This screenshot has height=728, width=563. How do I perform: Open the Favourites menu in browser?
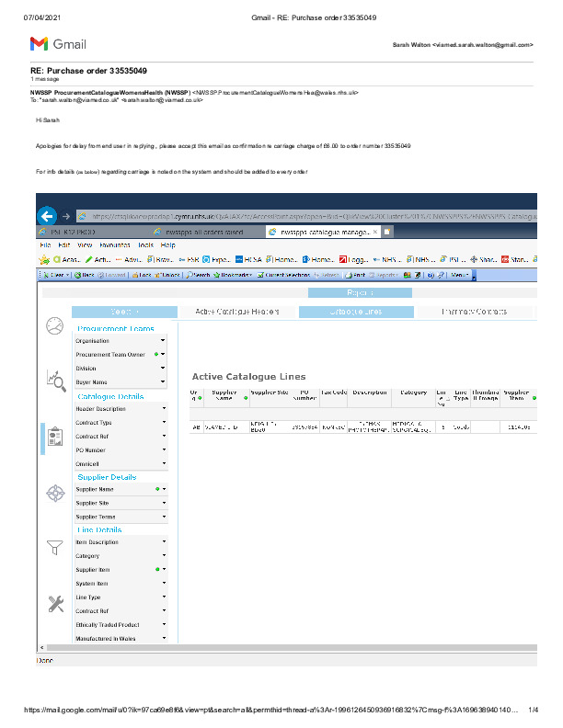coord(115,245)
